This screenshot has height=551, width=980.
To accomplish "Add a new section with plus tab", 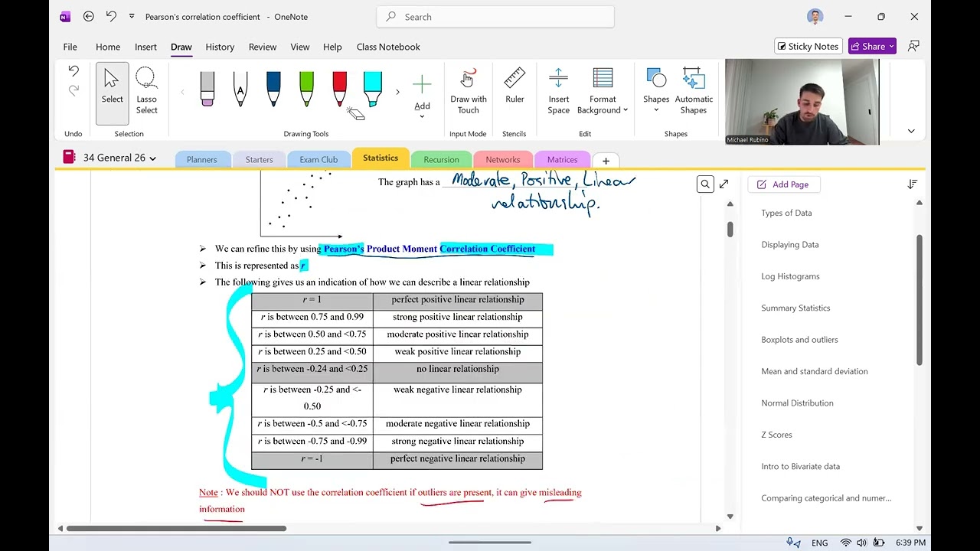I will click(606, 161).
